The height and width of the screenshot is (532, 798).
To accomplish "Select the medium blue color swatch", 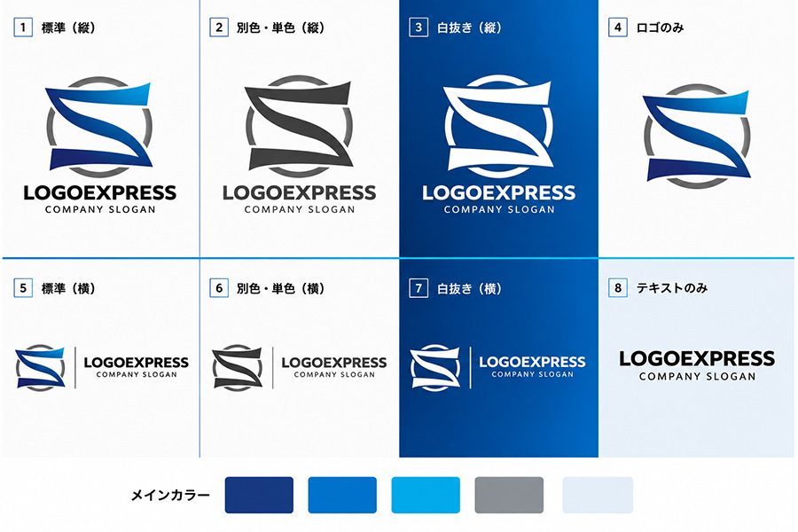I will [x=342, y=495].
